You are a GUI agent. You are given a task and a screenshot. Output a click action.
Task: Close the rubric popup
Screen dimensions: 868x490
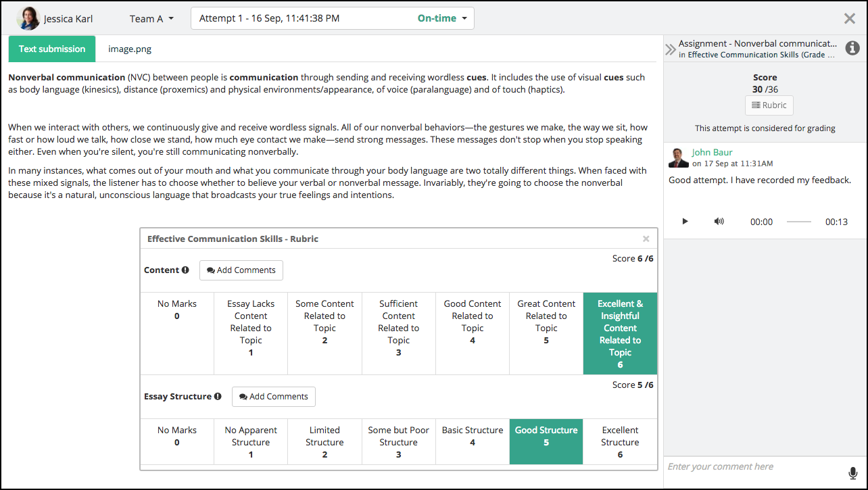(x=646, y=239)
